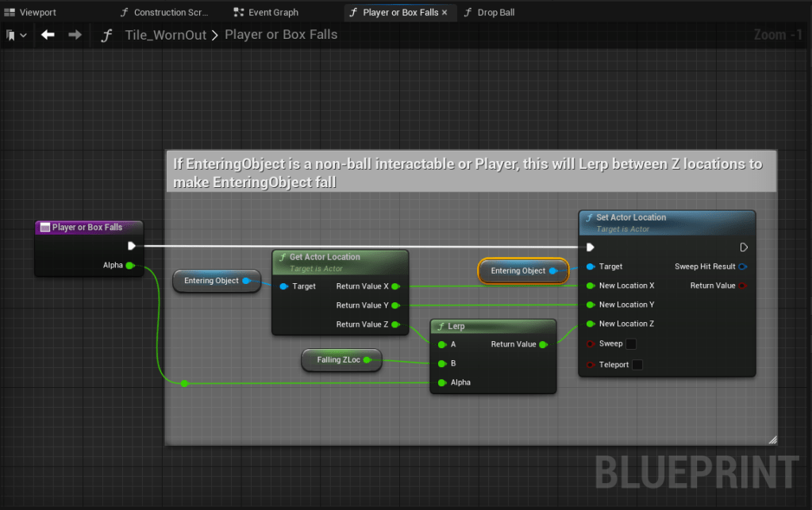812x510 pixels.
Task: Click the forward navigation arrow
Action: (75, 35)
